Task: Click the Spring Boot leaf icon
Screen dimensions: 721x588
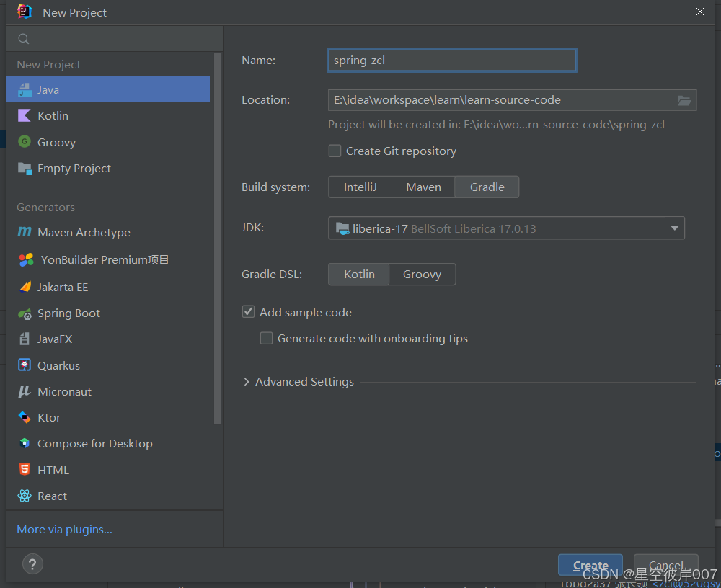Action: pos(25,313)
